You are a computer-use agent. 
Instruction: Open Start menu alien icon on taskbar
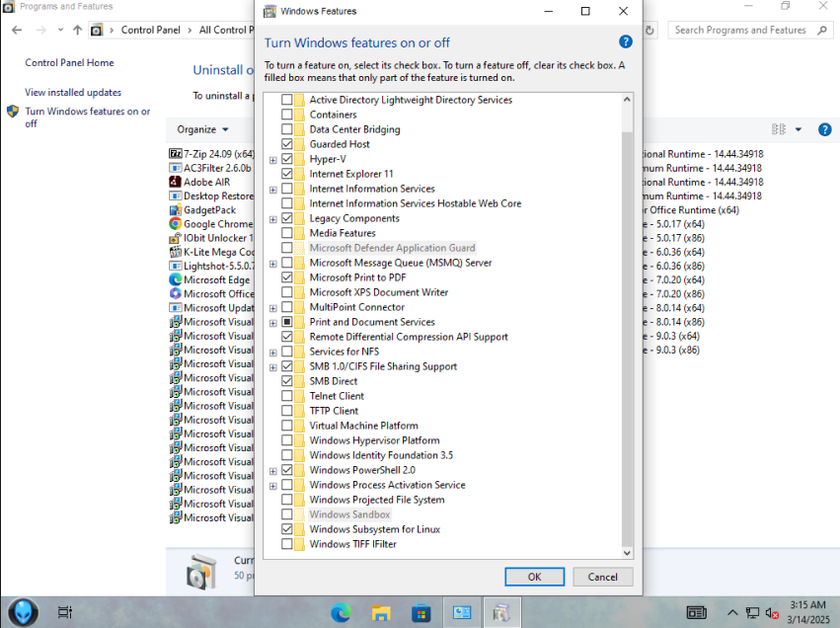tap(23, 612)
